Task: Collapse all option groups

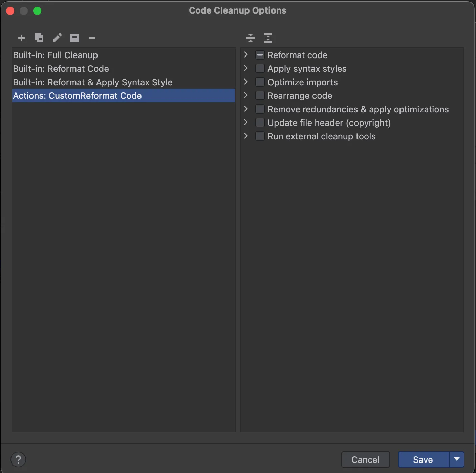Action: [251, 38]
